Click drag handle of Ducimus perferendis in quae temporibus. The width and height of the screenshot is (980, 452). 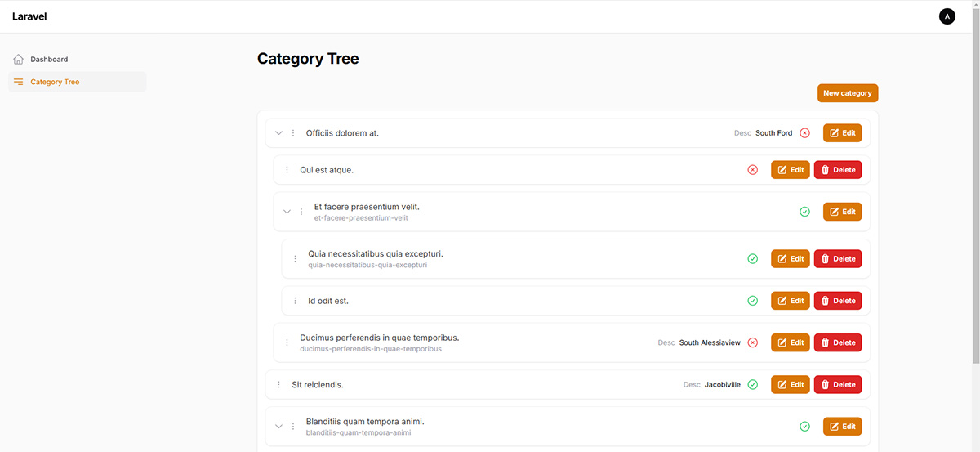click(287, 342)
